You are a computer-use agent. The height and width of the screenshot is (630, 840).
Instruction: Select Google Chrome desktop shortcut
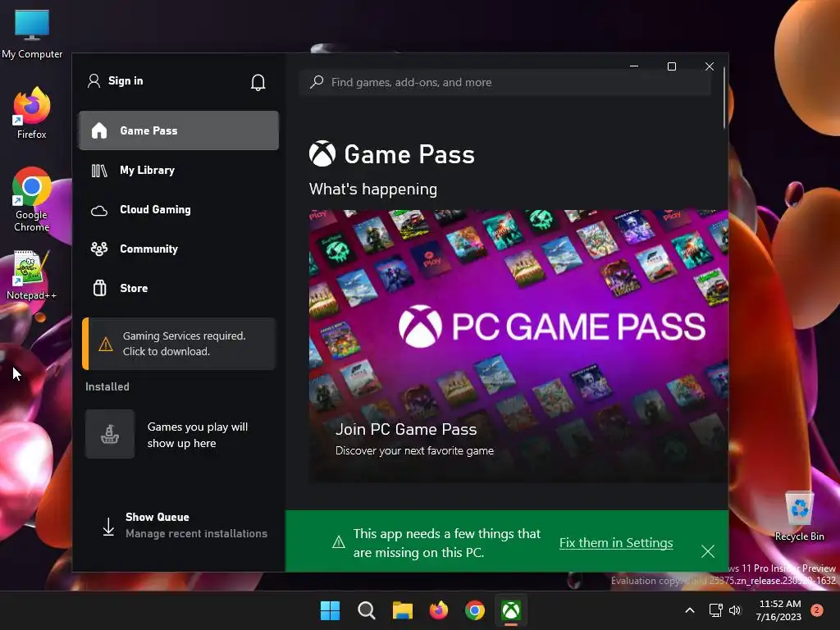coord(32,199)
